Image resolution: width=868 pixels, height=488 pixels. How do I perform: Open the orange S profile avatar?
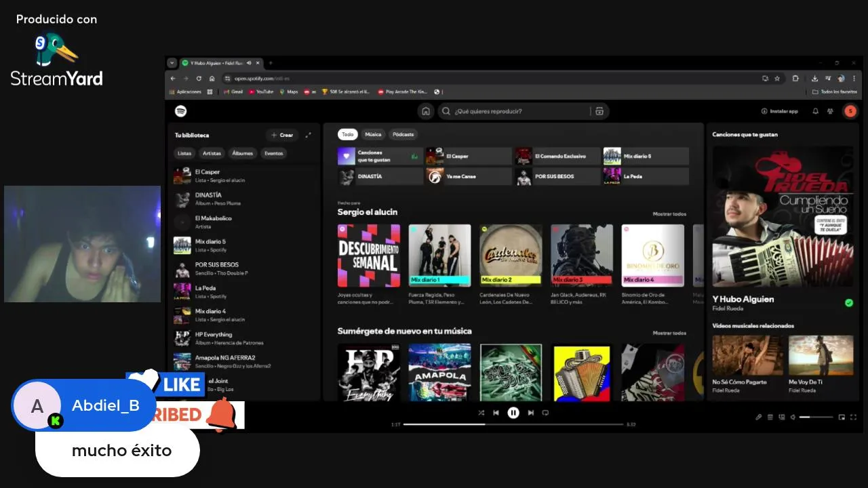(x=850, y=111)
